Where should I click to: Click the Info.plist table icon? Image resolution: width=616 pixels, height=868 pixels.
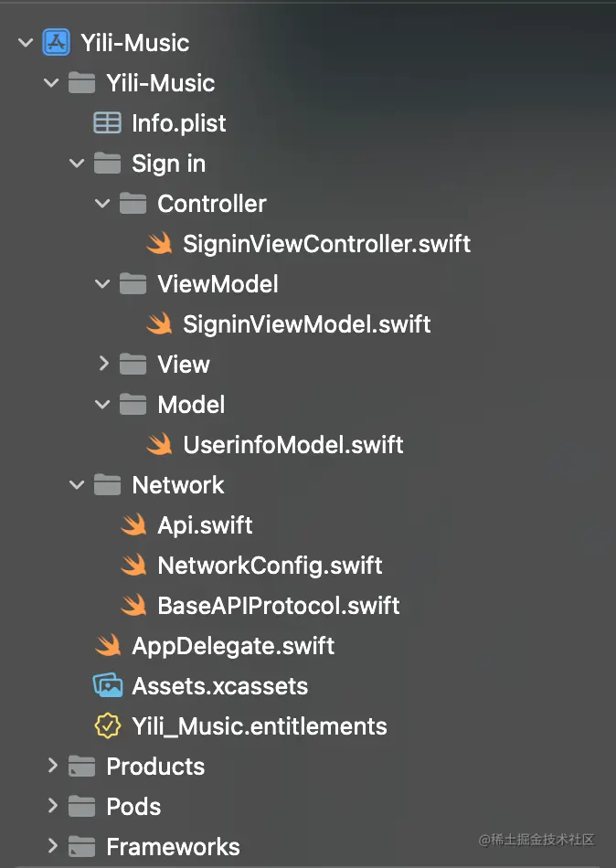tap(107, 123)
